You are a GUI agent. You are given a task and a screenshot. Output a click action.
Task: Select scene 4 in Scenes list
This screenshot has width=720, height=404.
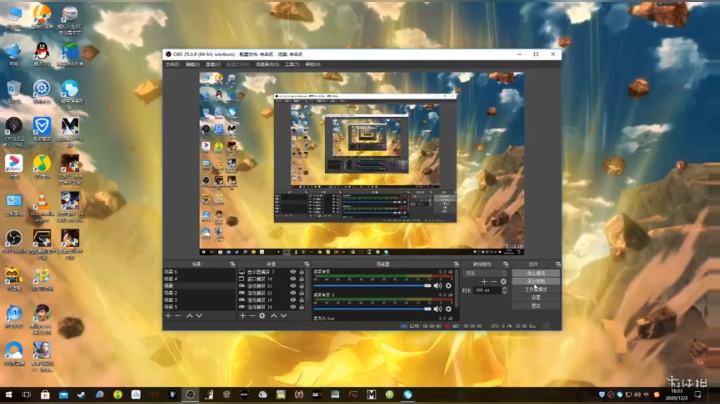click(199, 279)
